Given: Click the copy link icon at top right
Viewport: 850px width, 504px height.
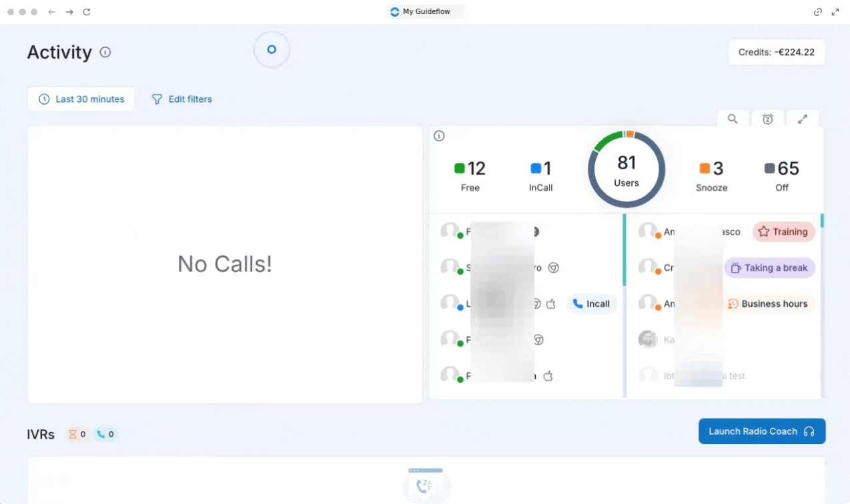Looking at the screenshot, I should click(817, 12).
